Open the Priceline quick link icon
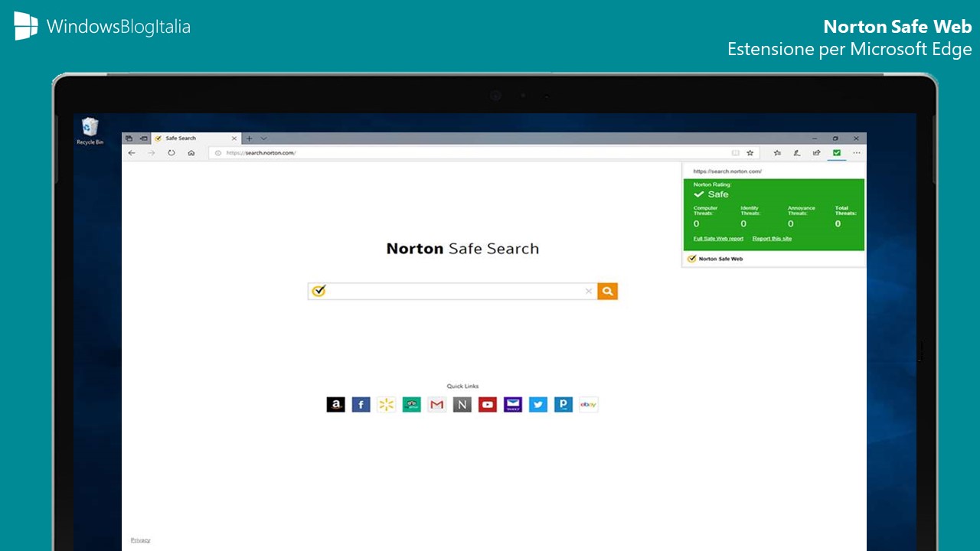The height and width of the screenshot is (551, 980). 563,405
